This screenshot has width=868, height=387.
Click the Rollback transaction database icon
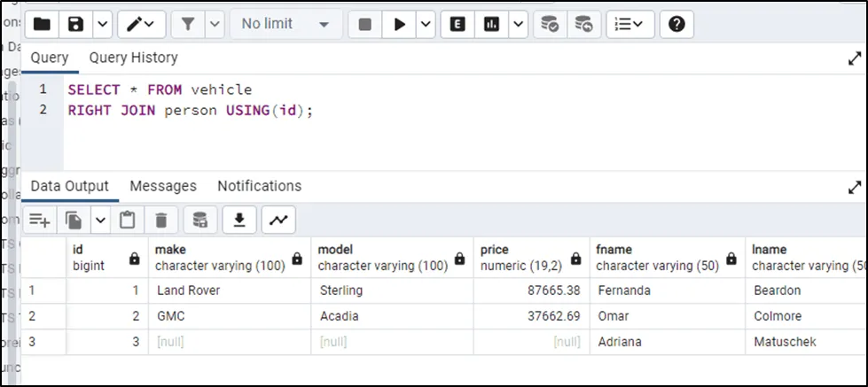pos(583,25)
